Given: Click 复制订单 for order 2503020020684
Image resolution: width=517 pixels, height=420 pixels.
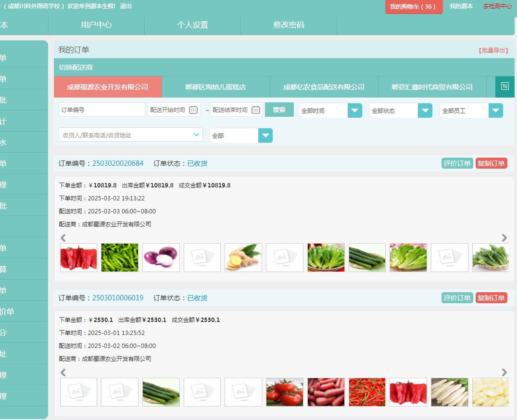Looking at the screenshot, I should [492, 163].
